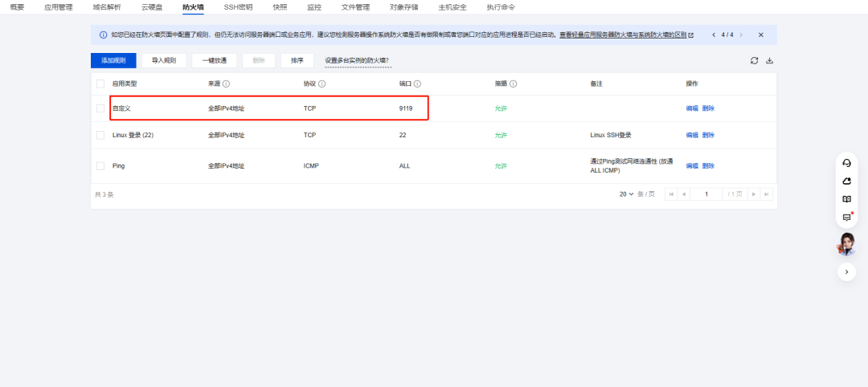Click the Linux SSH登录 remark text
This screenshot has height=387, width=868.
click(611, 135)
